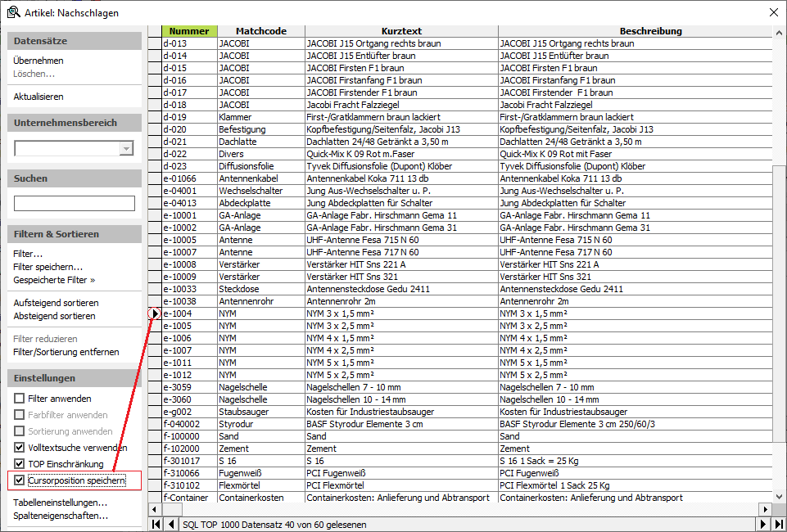Expand Gespeicherte Filter submenu

click(54, 280)
